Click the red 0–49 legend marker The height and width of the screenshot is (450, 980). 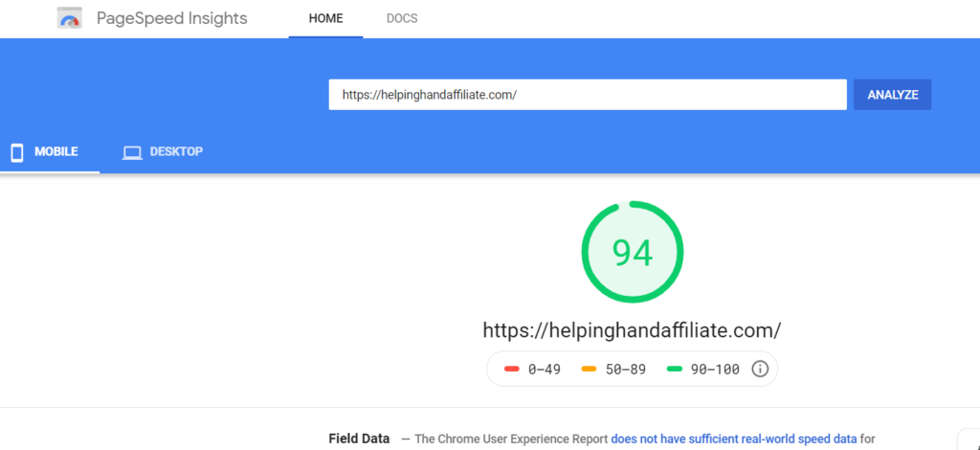pos(512,369)
